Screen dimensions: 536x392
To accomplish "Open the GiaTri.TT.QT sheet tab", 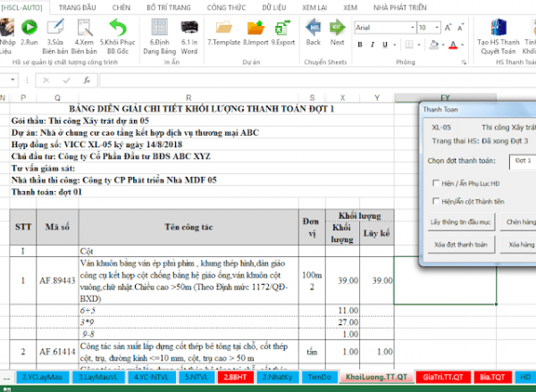I will click(x=442, y=378).
